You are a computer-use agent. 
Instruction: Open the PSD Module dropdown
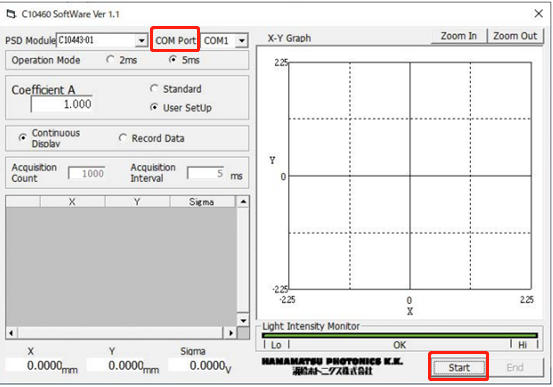click(141, 41)
